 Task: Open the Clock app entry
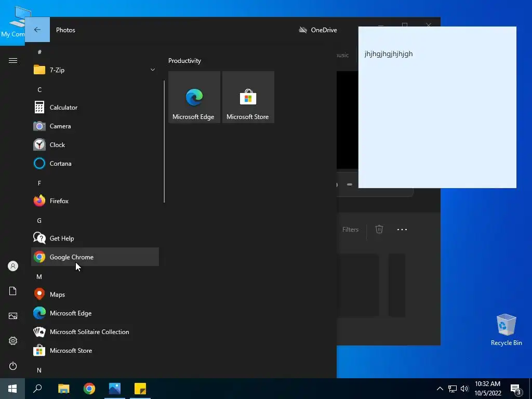(x=95, y=144)
